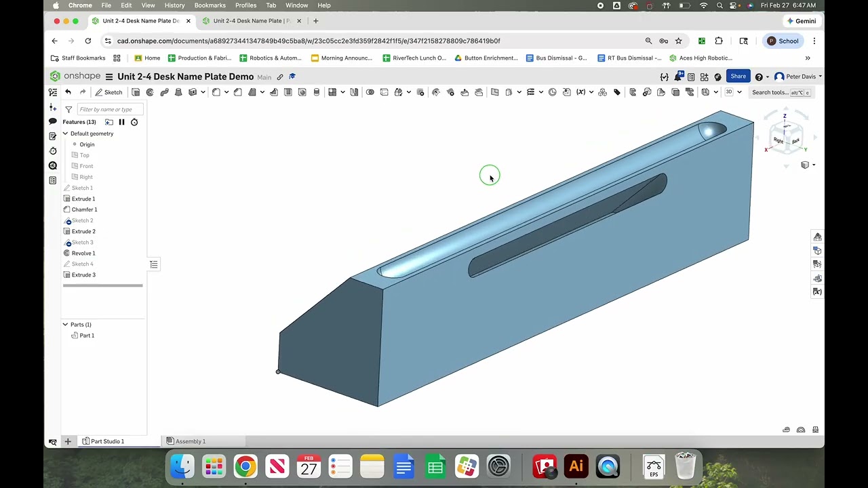Open the versions and history clock icon
The width and height of the screenshot is (868, 488).
tap(53, 150)
